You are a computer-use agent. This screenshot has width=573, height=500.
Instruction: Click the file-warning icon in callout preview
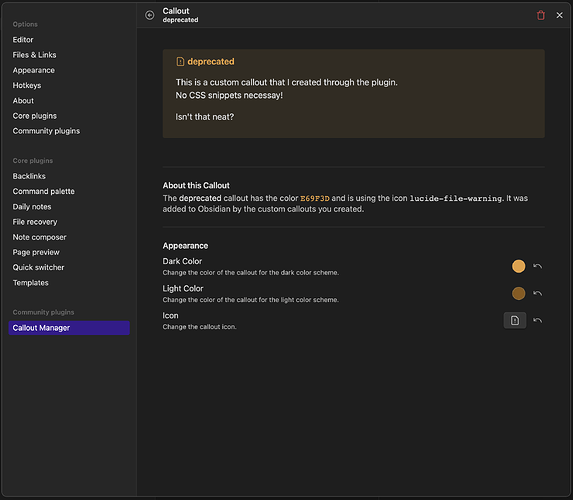pos(180,61)
